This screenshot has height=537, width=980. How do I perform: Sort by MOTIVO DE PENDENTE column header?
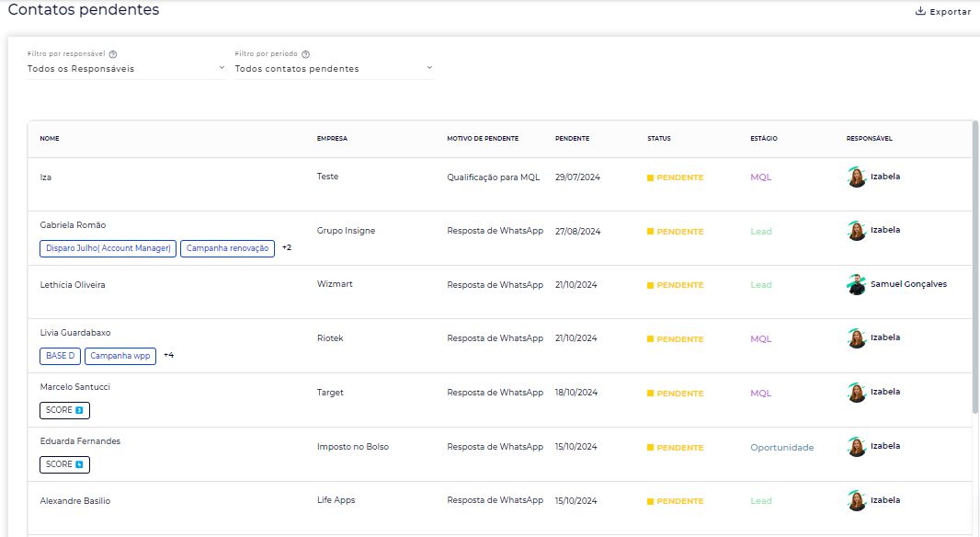pyautogui.click(x=483, y=138)
